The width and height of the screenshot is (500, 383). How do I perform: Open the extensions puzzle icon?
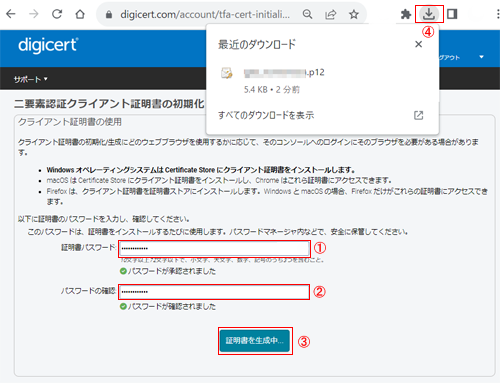click(x=406, y=14)
